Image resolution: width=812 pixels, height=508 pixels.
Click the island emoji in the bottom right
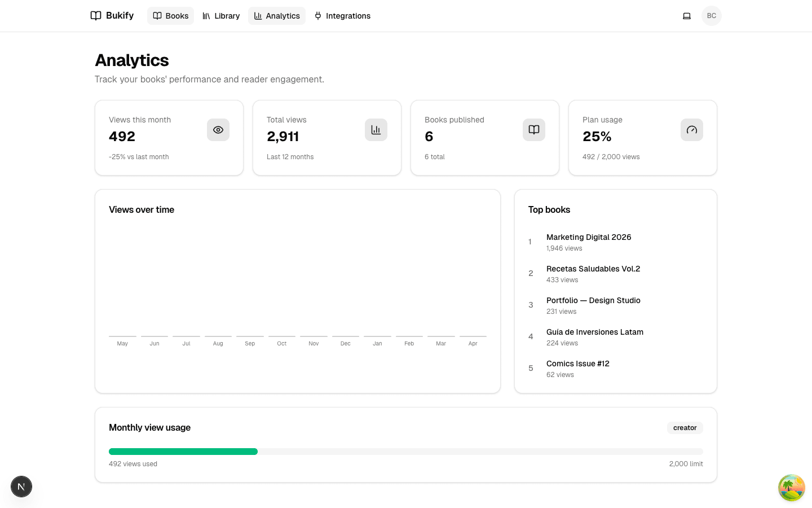792,488
